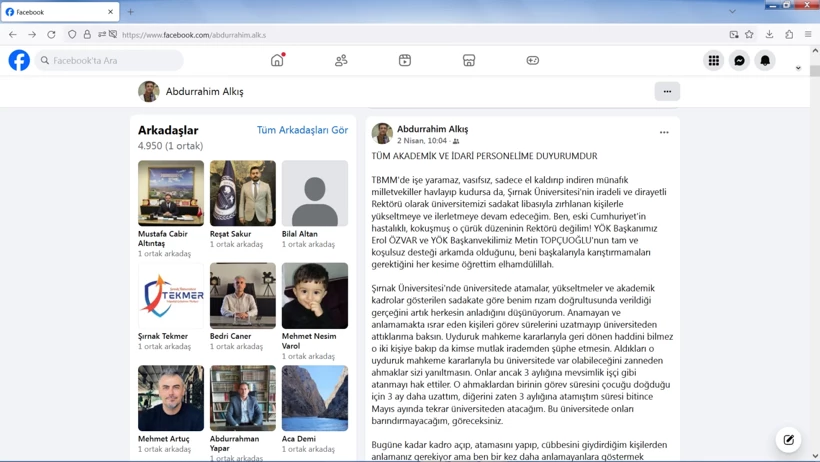This screenshot has height=462, width=820.
Task: Open the Marketplace storefront icon
Action: (x=469, y=60)
